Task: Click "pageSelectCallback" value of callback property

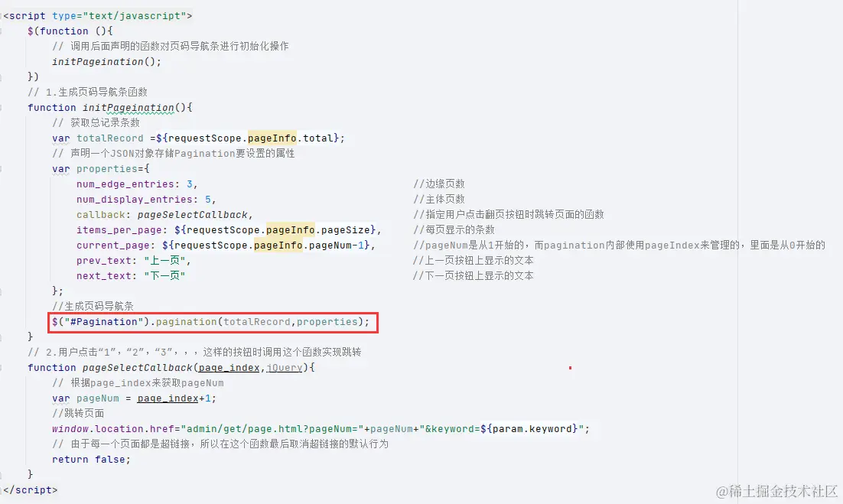Action: 193,214
